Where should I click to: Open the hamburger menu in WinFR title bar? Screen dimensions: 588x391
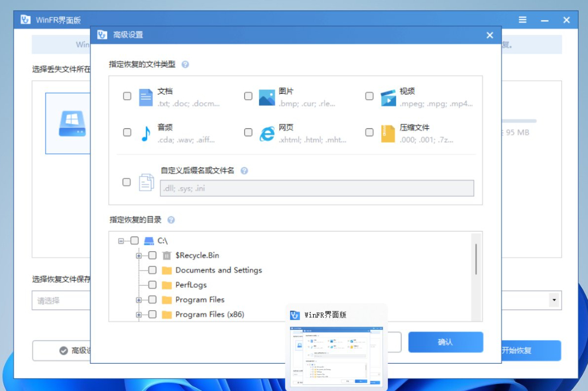pos(522,20)
